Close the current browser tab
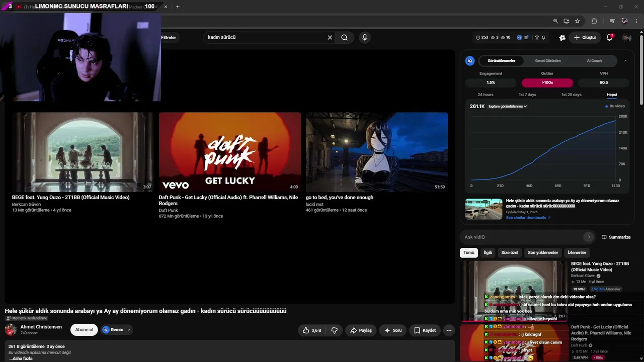Viewport: 644px width, 362px height. point(166,7)
